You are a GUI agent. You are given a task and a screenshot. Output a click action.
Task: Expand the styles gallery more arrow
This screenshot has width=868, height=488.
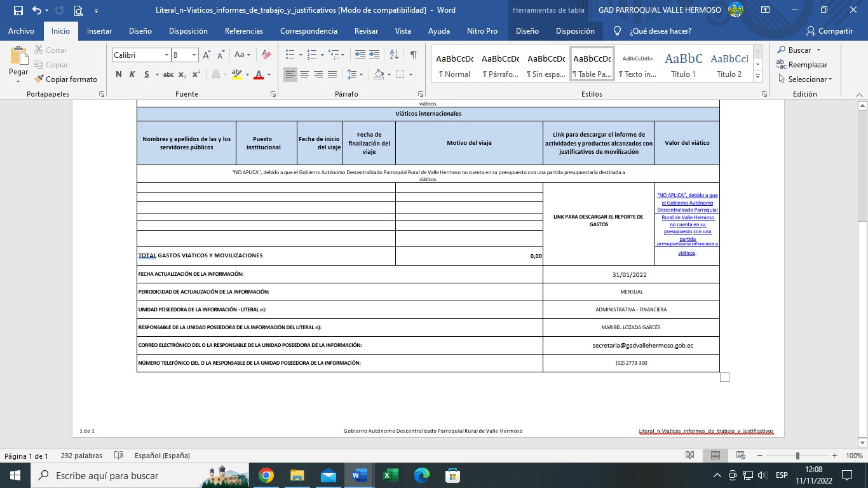click(x=757, y=76)
